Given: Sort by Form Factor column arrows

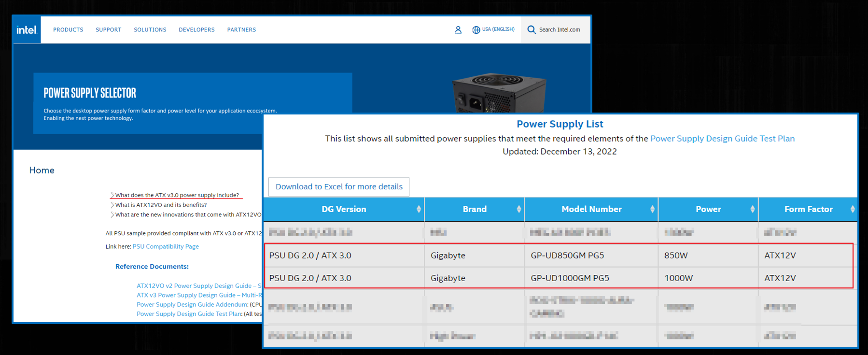Looking at the screenshot, I should pyautogui.click(x=853, y=209).
